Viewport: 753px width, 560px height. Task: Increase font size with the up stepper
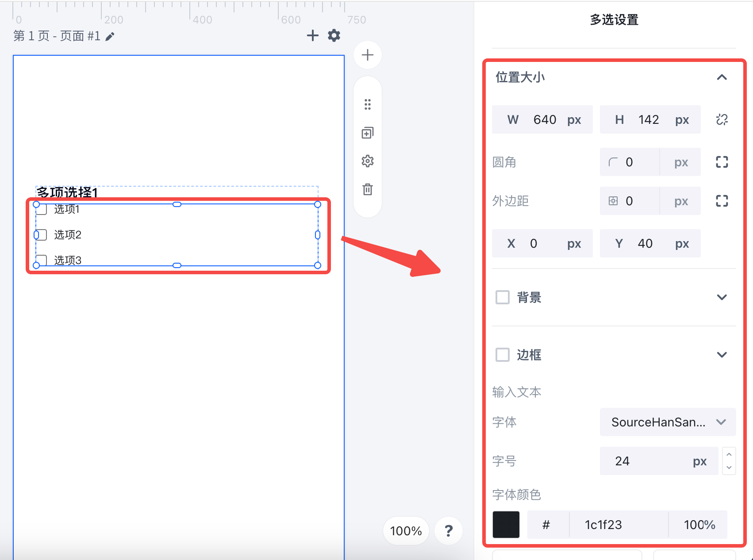coord(729,454)
